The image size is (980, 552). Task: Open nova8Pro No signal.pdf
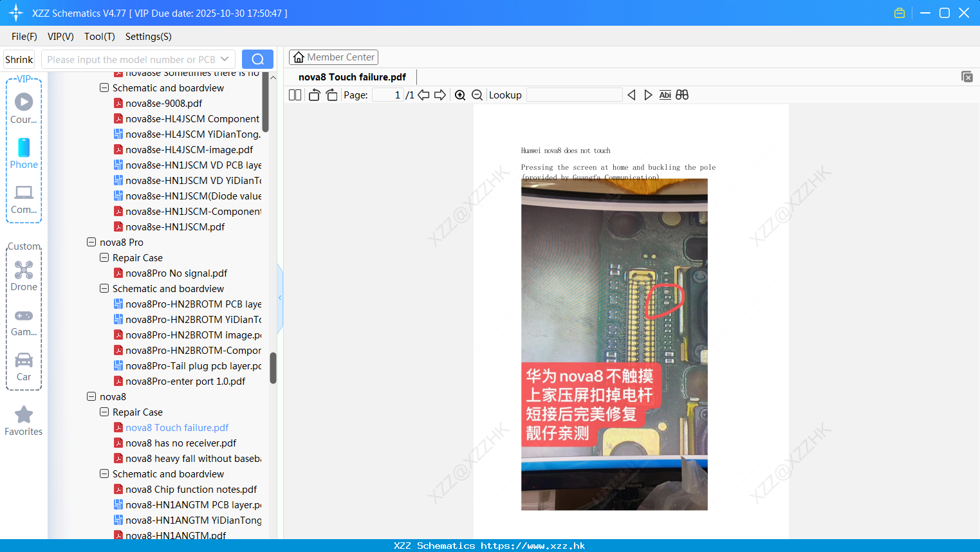176,273
